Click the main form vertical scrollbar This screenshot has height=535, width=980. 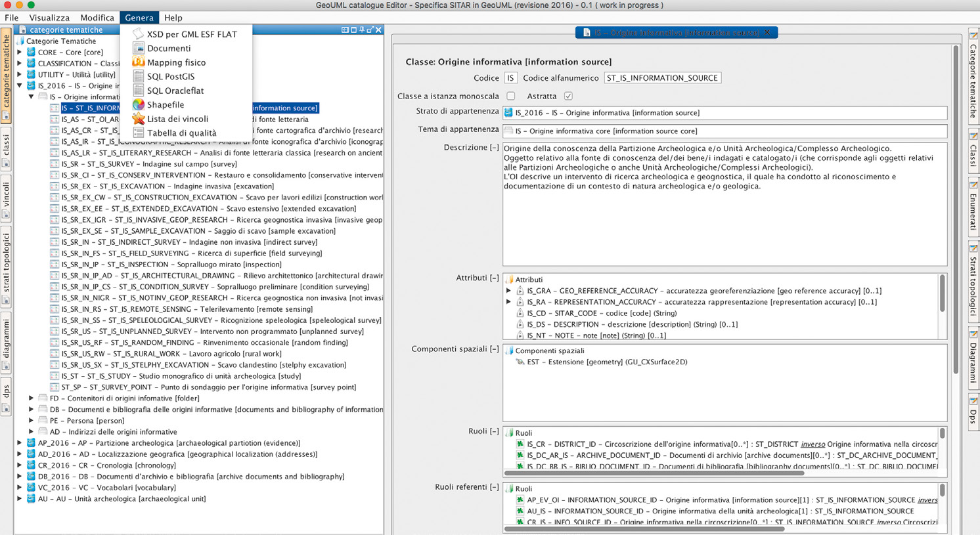(956, 210)
